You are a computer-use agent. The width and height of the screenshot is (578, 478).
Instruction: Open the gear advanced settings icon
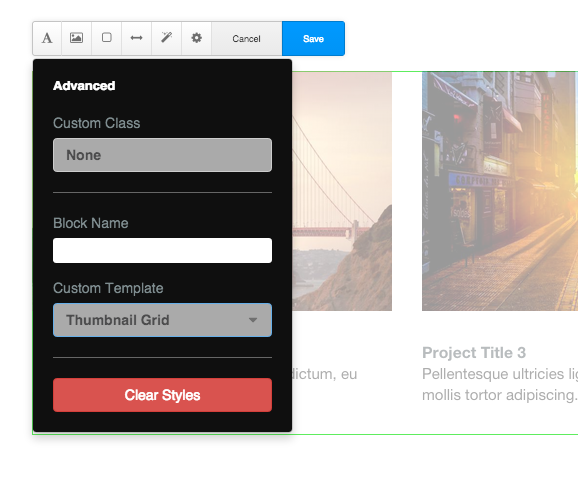196,38
